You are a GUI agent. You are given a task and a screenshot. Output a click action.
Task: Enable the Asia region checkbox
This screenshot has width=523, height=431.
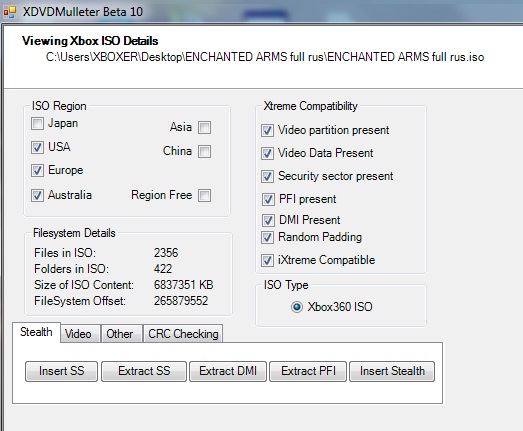(204, 127)
